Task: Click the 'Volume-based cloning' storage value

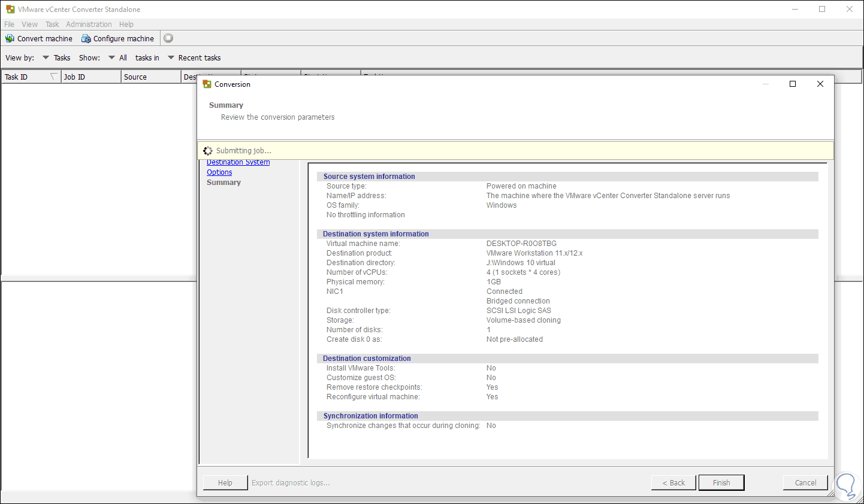Action: (x=524, y=320)
